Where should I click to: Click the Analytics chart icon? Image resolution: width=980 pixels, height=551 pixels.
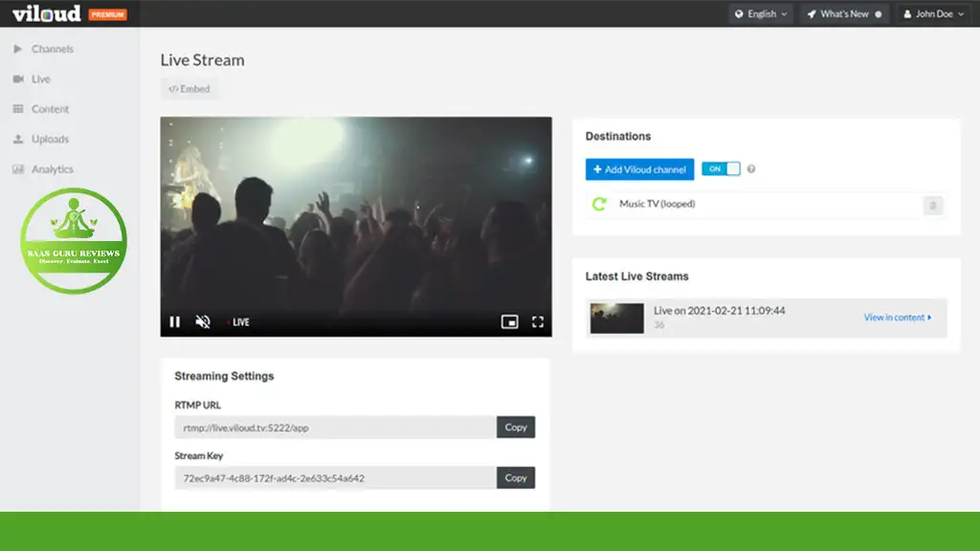18,168
